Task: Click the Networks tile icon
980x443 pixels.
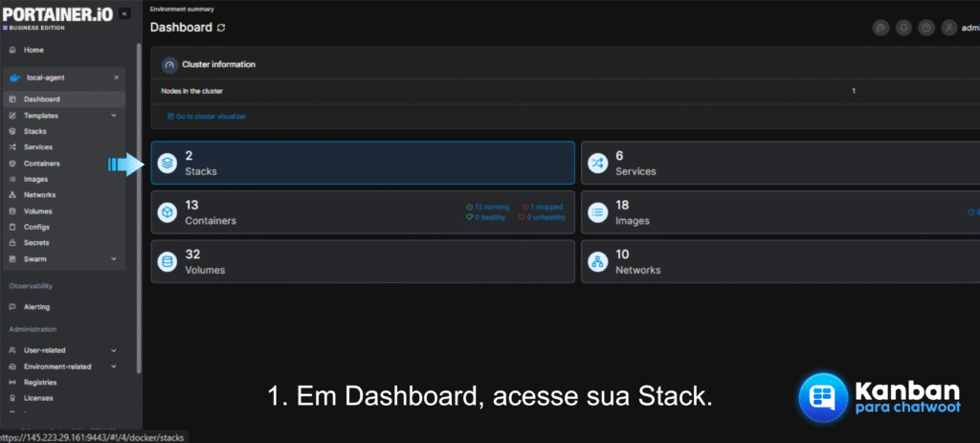Action: coord(597,261)
